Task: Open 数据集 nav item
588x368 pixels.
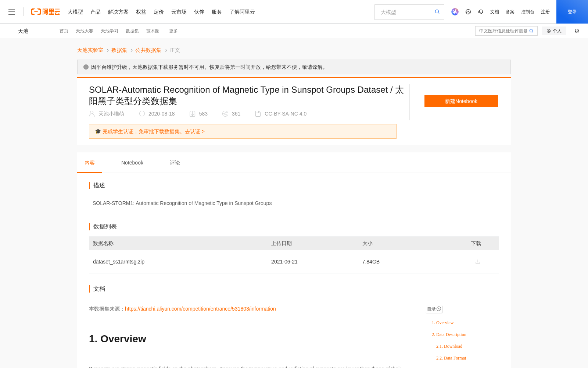Action: 132,31
